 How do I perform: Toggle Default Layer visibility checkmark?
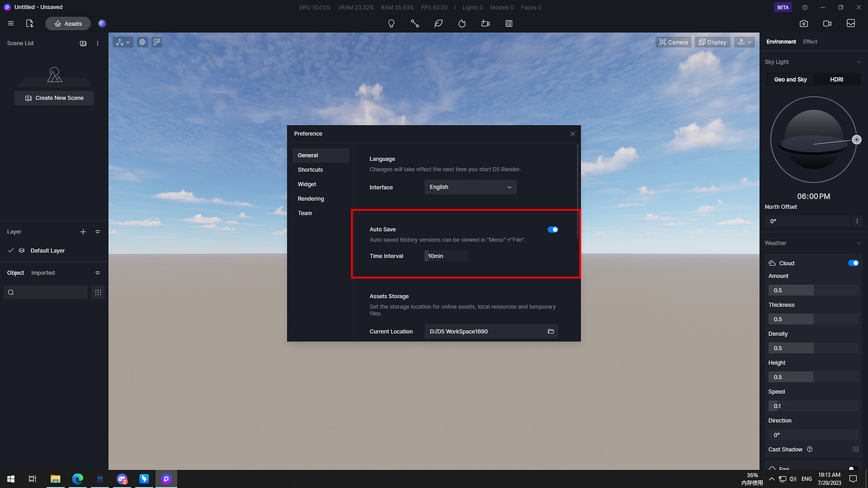[x=11, y=251]
